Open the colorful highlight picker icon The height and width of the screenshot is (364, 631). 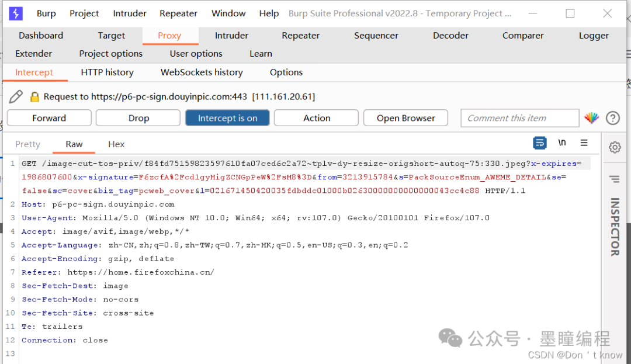point(591,118)
